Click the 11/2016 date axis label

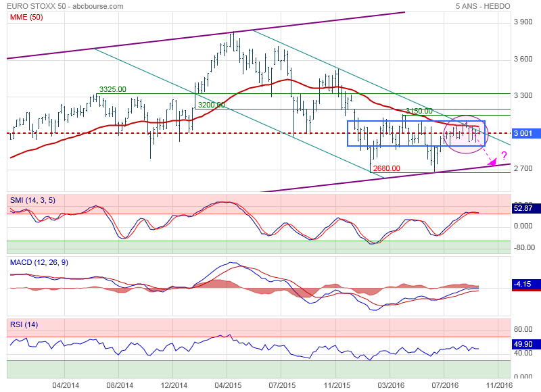click(499, 385)
